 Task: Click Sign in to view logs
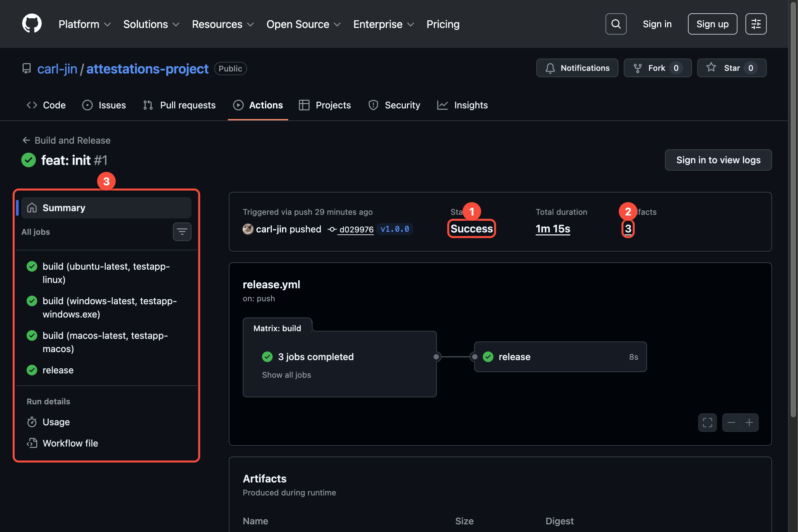(718, 160)
